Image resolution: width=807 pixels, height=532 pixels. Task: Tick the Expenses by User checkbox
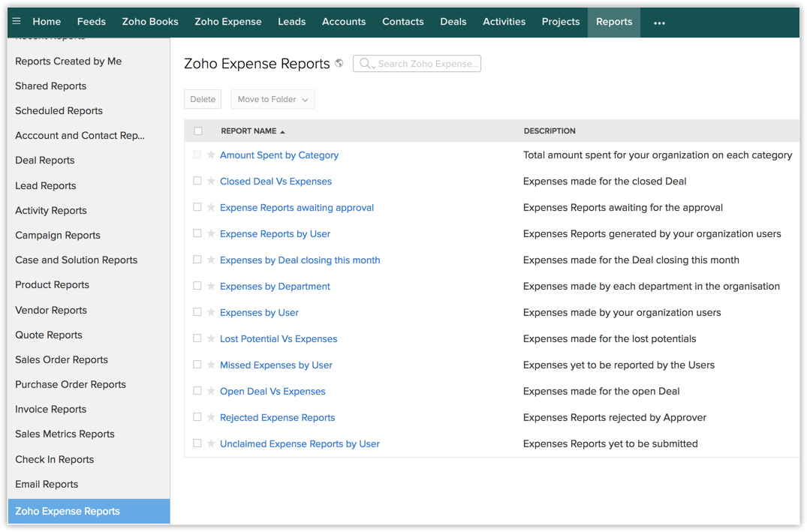click(x=197, y=312)
